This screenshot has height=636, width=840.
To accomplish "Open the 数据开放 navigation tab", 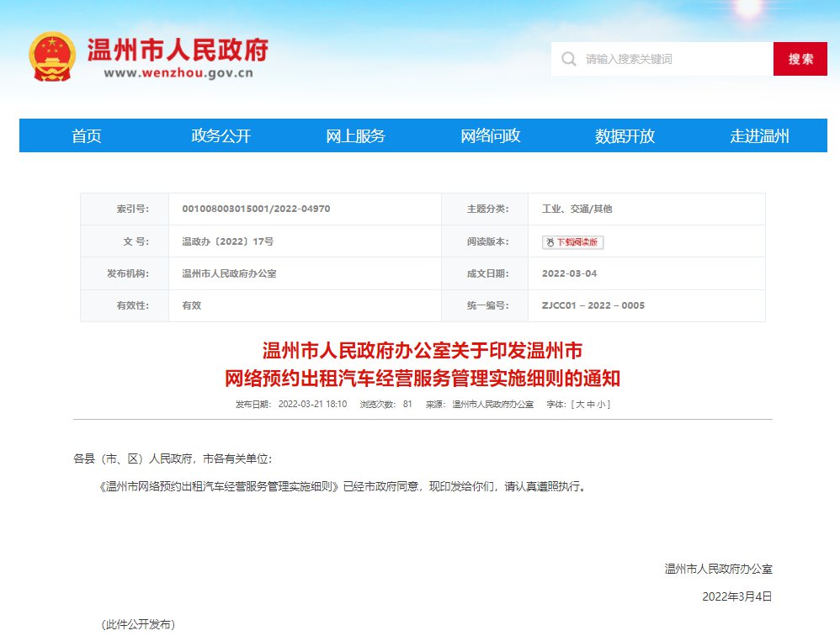I will [625, 136].
